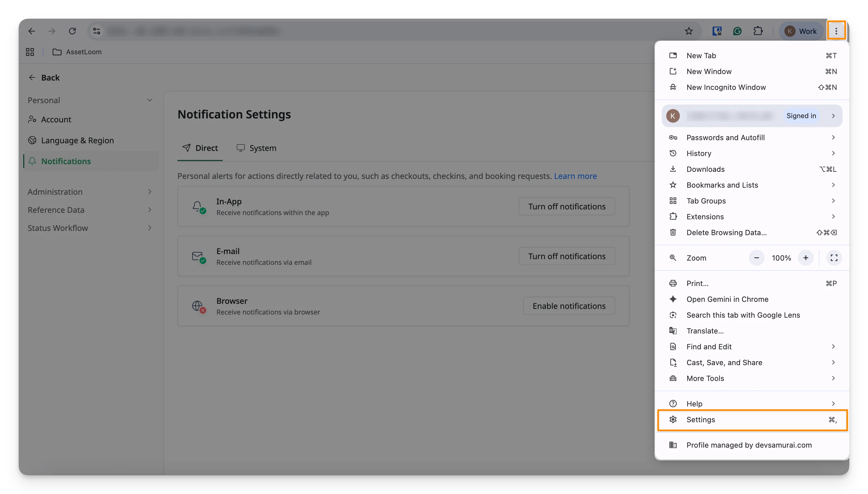868x494 pixels.
Task: Enable Browser notifications
Action: pos(568,306)
